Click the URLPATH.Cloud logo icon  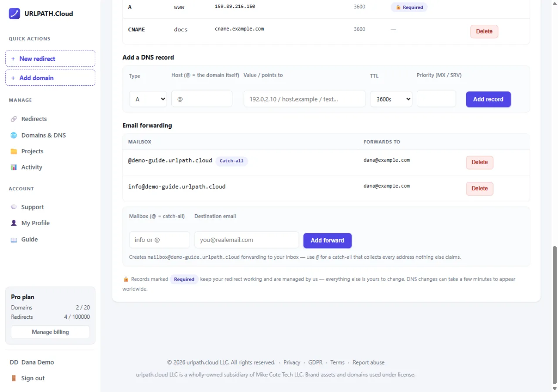click(x=14, y=14)
